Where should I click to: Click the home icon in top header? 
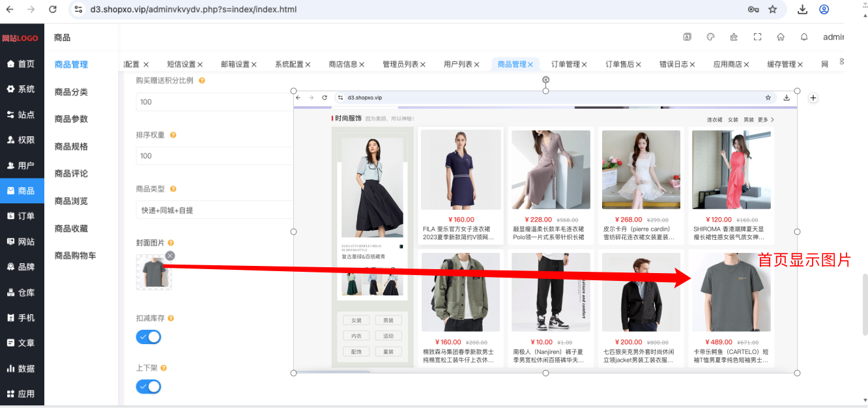781,37
